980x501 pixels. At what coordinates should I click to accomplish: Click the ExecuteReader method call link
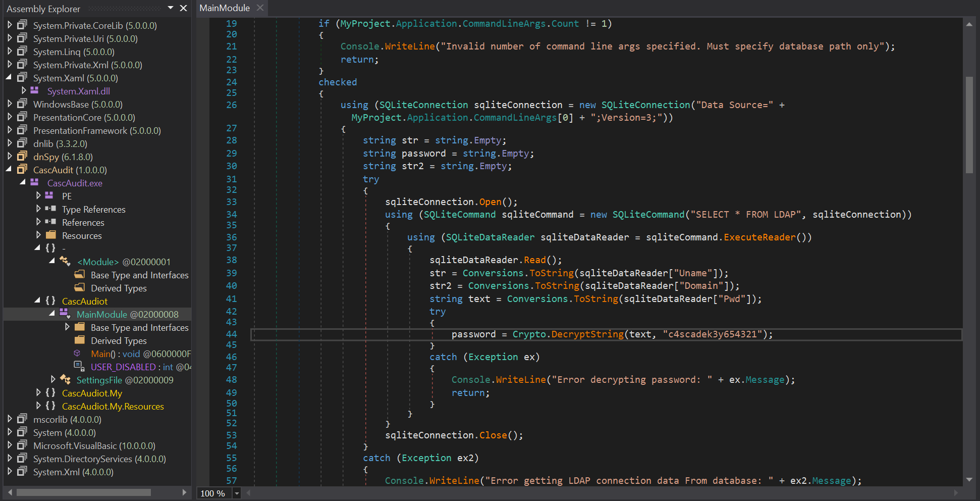pyautogui.click(x=759, y=237)
